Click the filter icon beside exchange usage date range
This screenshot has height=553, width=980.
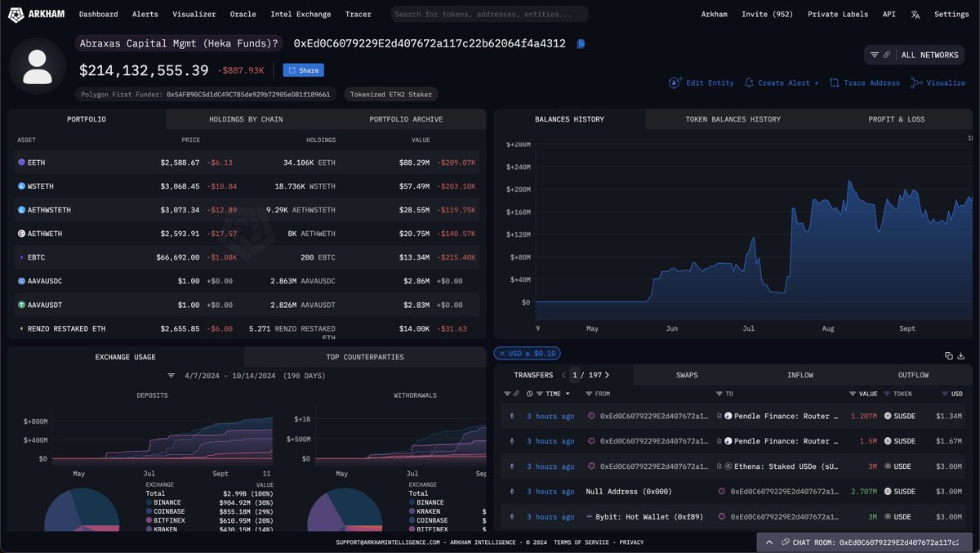[171, 376]
